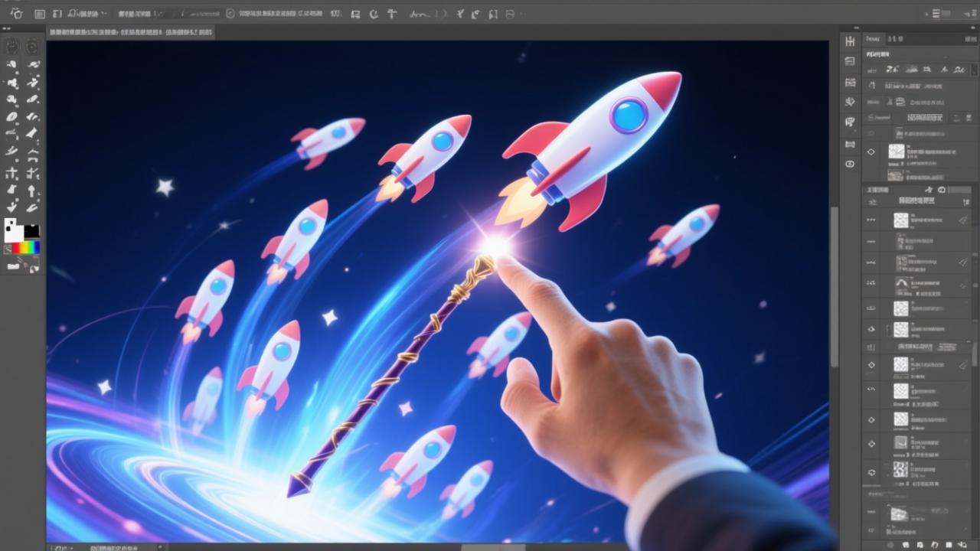Click the rotate icon left of the T icon
Image resolution: width=980 pixels, height=551 pixels.
[374, 14]
